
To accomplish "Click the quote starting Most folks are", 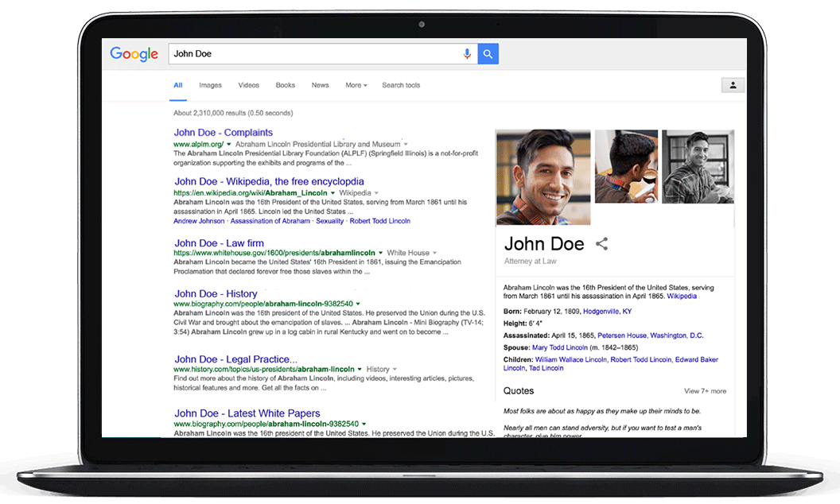I will pyautogui.click(x=601, y=411).
